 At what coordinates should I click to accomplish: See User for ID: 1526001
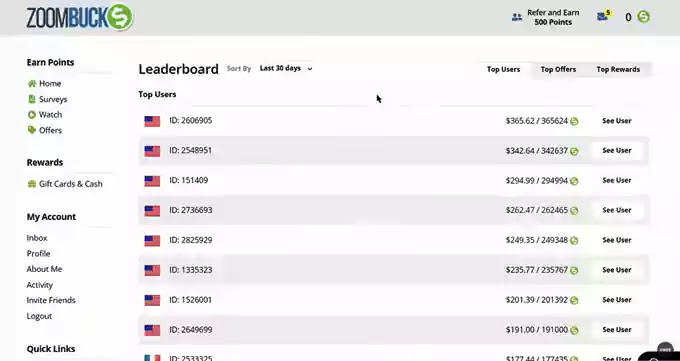(x=617, y=300)
